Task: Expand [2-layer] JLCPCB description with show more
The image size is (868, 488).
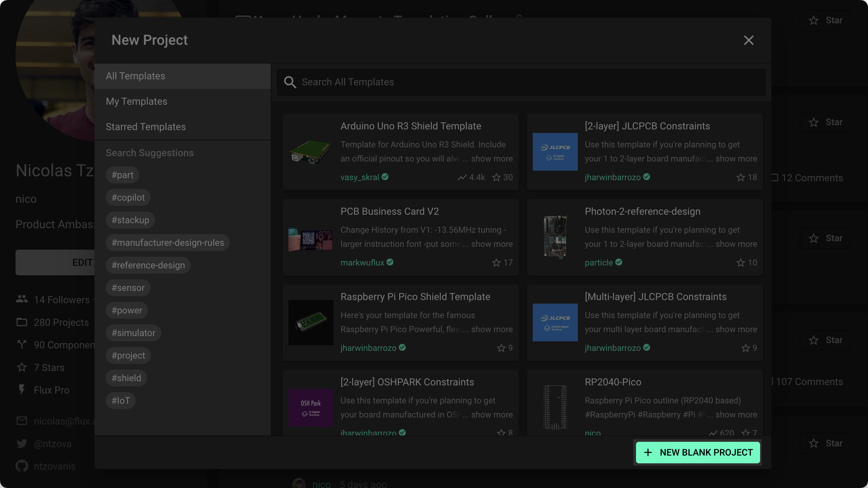Action: coord(736,159)
